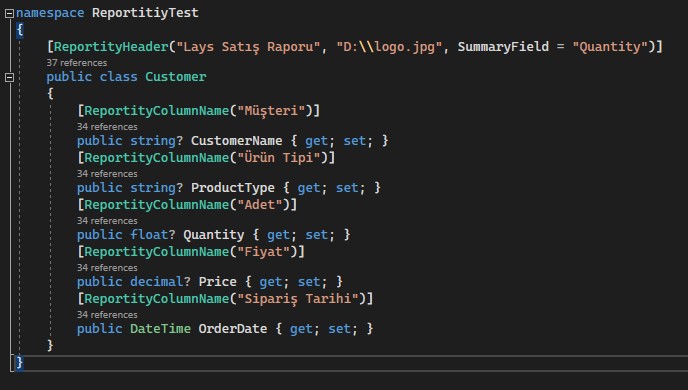Screen dimensions: 688x390
Task: Click the class keyword before Customer
Action: click(118, 77)
